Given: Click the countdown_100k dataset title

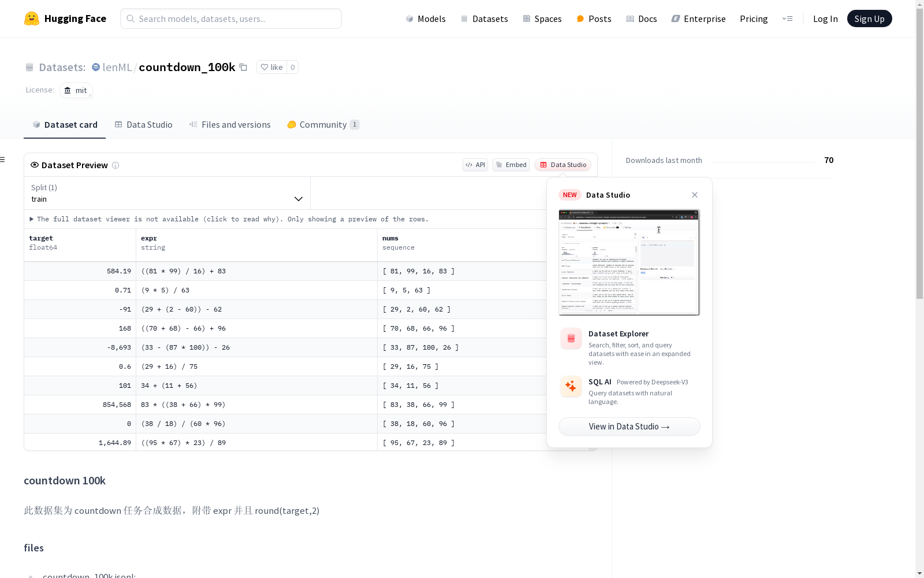Looking at the screenshot, I should [x=187, y=68].
